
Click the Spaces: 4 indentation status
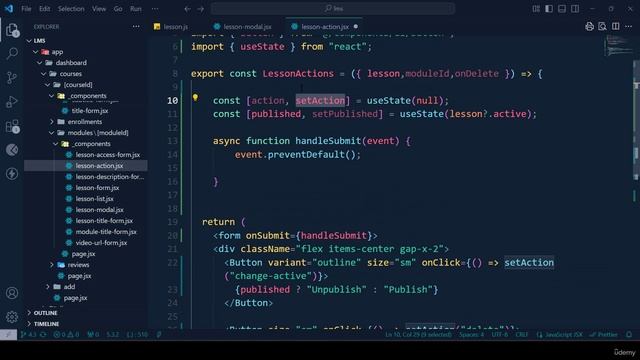(471, 335)
